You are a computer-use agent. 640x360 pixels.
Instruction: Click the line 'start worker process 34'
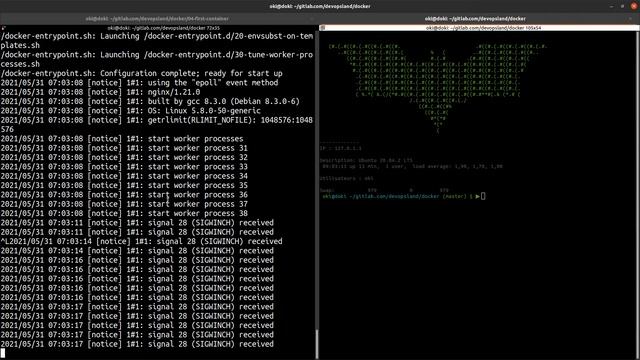tap(124, 176)
